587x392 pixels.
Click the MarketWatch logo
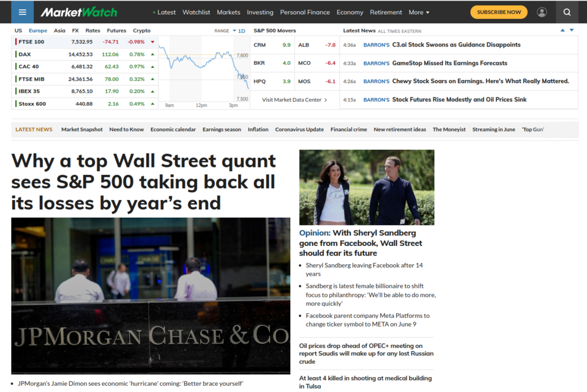pyautogui.click(x=79, y=12)
